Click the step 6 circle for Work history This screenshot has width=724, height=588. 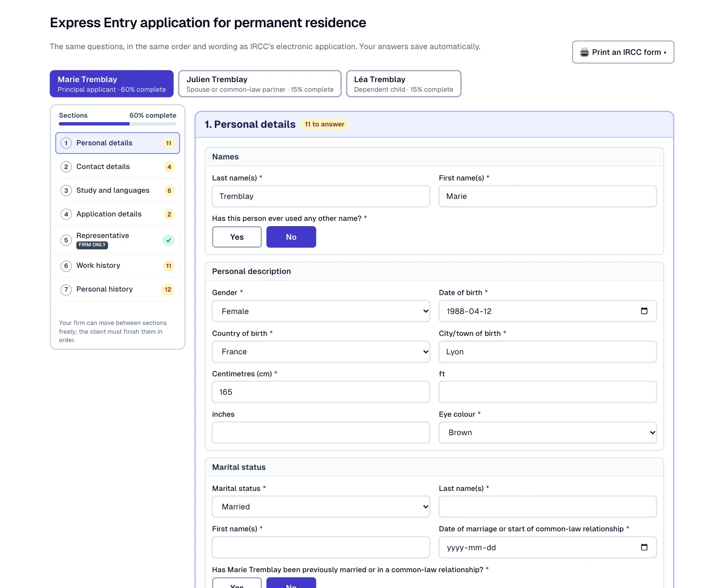(x=66, y=266)
